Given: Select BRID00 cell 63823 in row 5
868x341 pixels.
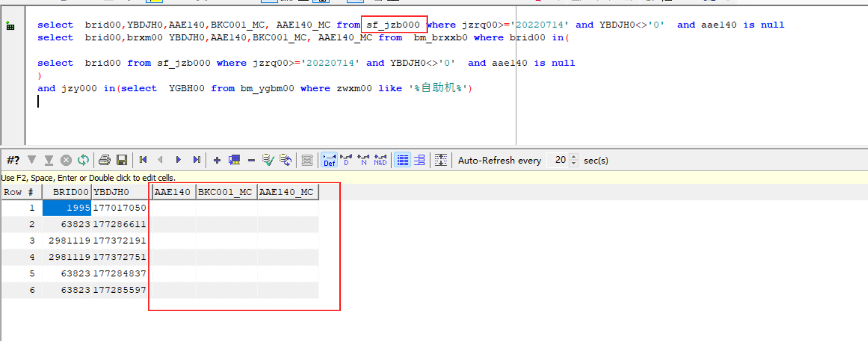Looking at the screenshot, I should click(x=67, y=273).
